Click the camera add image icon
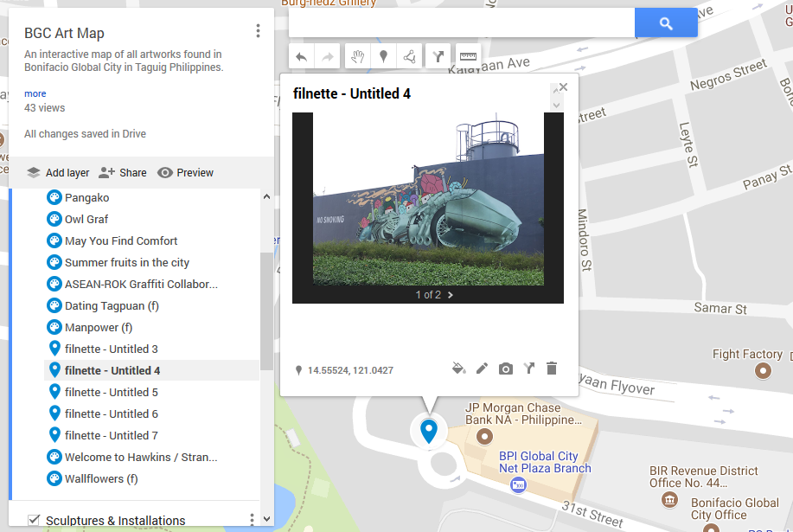Viewport: 793px width, 532px height. click(505, 369)
